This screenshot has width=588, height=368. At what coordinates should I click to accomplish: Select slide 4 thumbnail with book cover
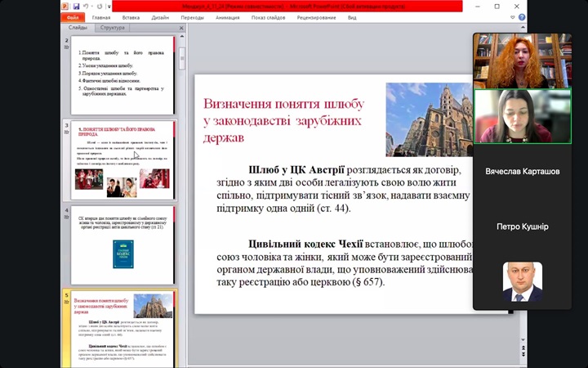click(x=122, y=245)
